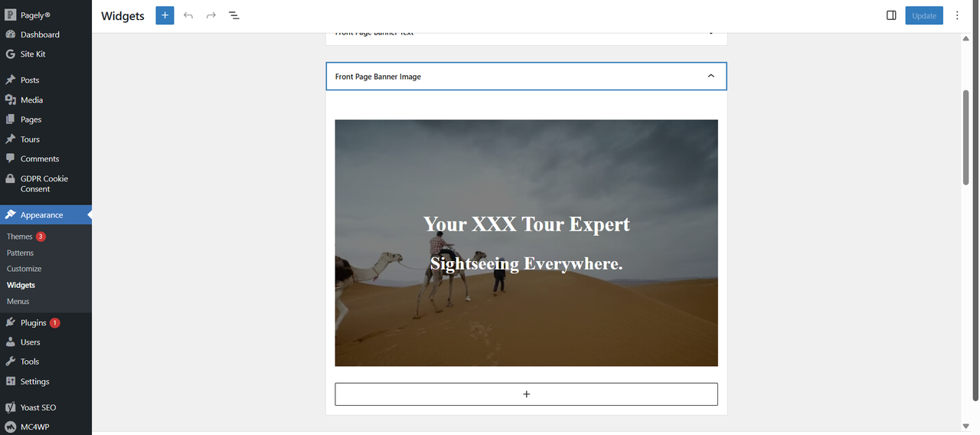Viewport: 980px width, 435px height.
Task: Click the Comments bubble icon
Action: [10, 159]
